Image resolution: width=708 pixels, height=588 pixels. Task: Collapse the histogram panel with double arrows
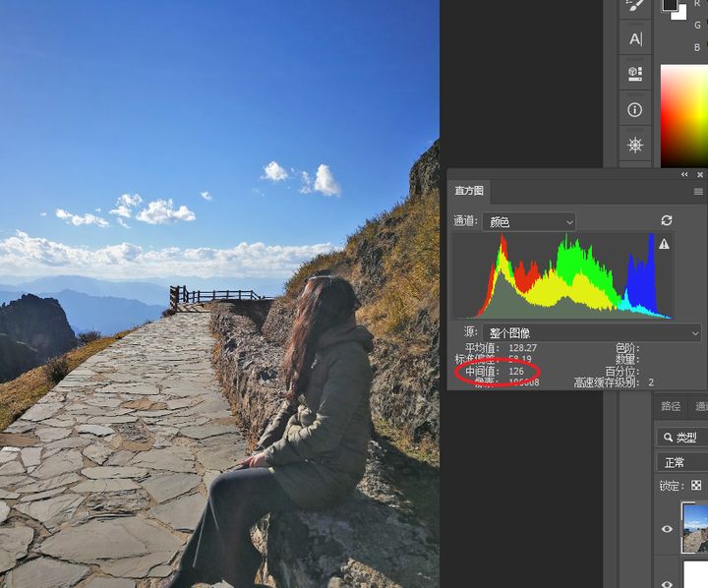[684, 174]
